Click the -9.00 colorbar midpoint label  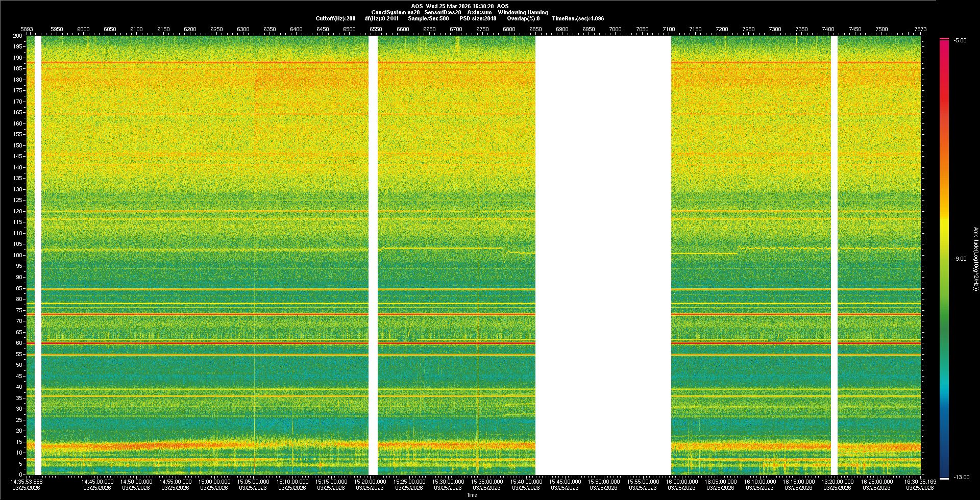point(960,259)
